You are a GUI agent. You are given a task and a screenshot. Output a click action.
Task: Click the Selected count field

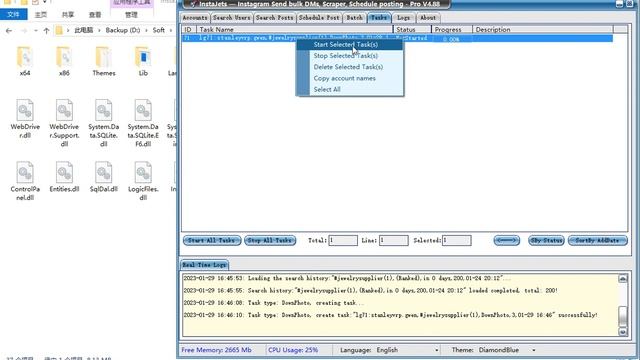[457, 240]
